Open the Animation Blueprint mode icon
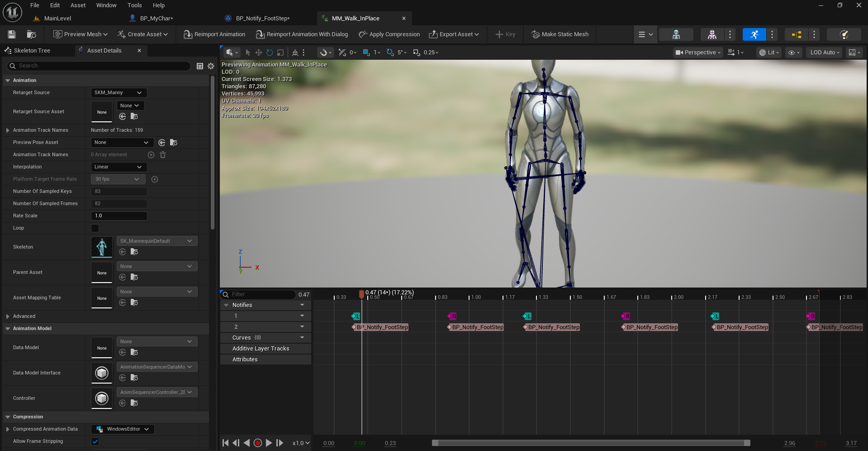The image size is (868, 451). pyautogui.click(x=797, y=34)
